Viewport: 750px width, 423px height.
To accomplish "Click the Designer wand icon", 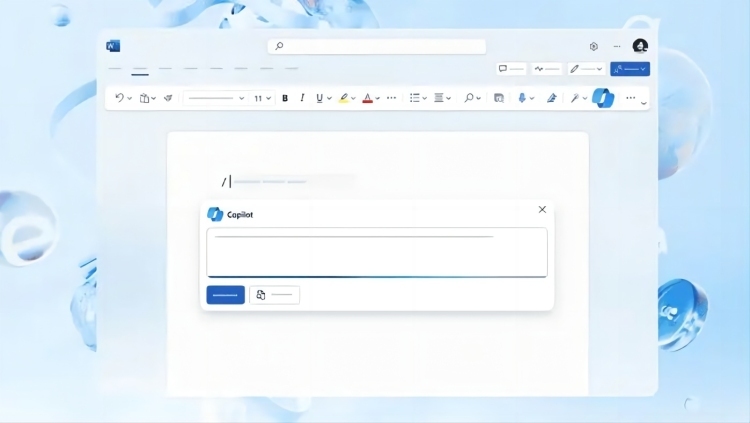I will (x=575, y=98).
